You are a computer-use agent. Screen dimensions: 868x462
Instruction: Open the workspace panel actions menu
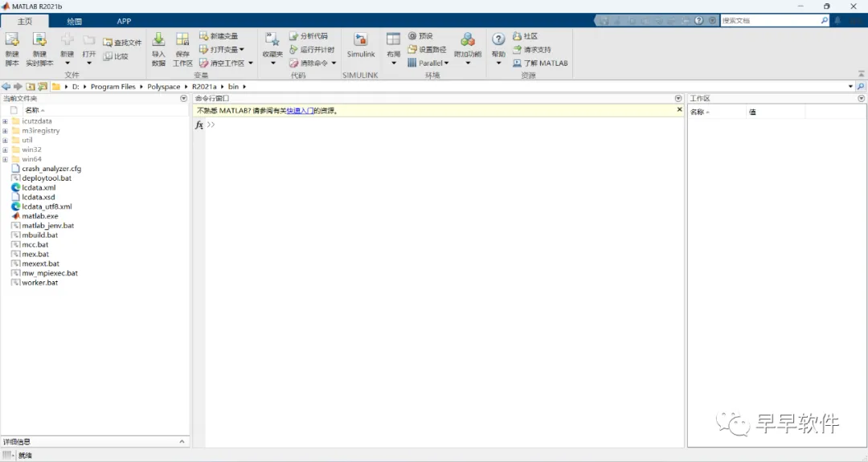pos(862,99)
